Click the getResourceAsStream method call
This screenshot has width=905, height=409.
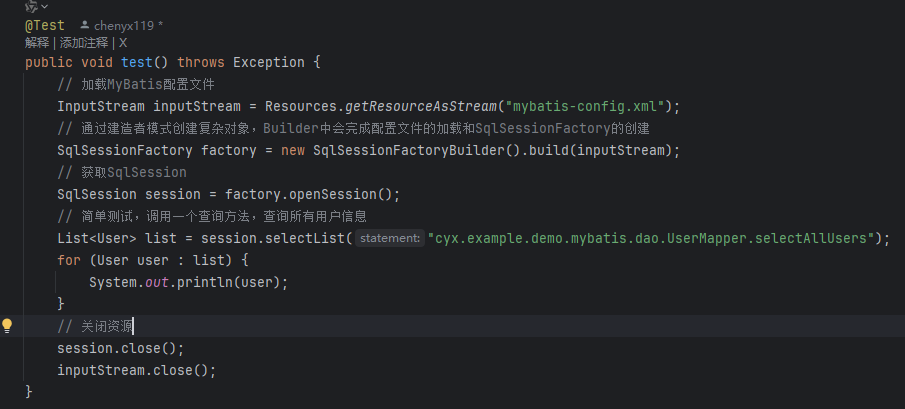click(422, 106)
